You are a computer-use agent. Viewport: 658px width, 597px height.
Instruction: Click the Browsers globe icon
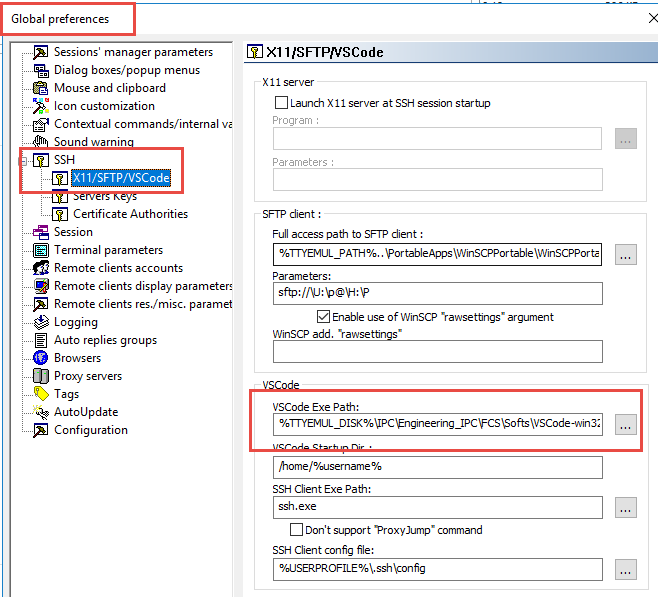[41, 358]
